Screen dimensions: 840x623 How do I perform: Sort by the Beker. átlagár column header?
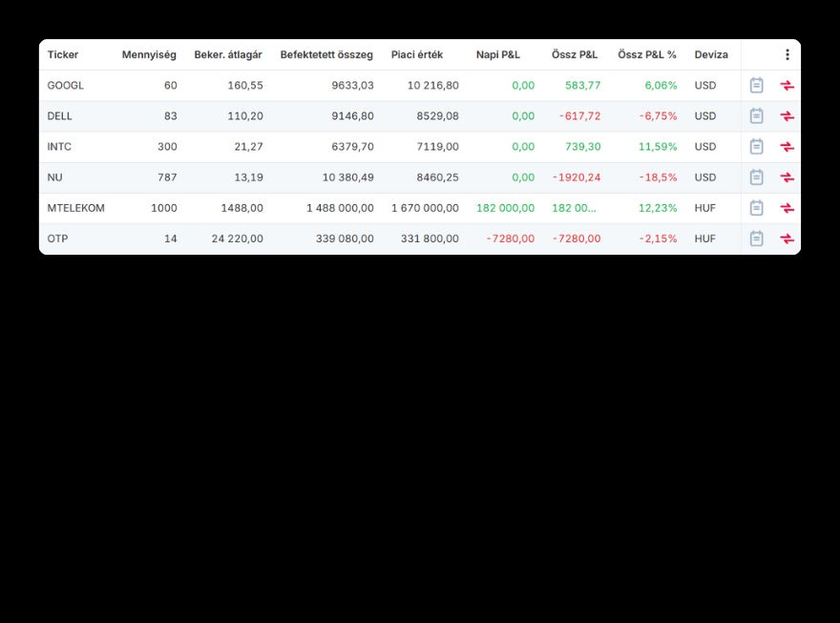click(228, 54)
